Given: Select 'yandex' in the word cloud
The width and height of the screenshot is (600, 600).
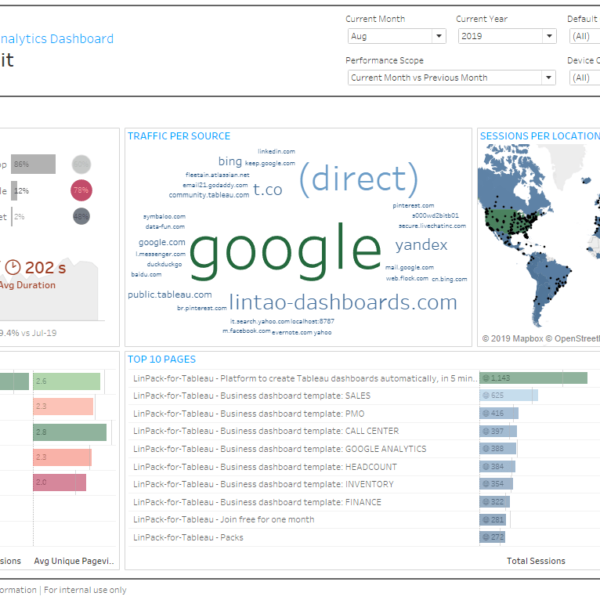Looking at the screenshot, I should click(x=421, y=245).
